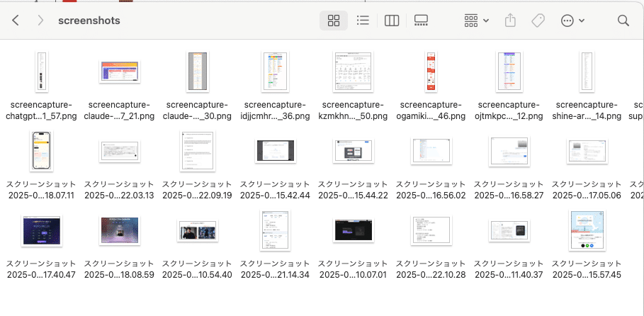Expand the More Actions ellipsis menu
The width and height of the screenshot is (644, 316).
(572, 21)
